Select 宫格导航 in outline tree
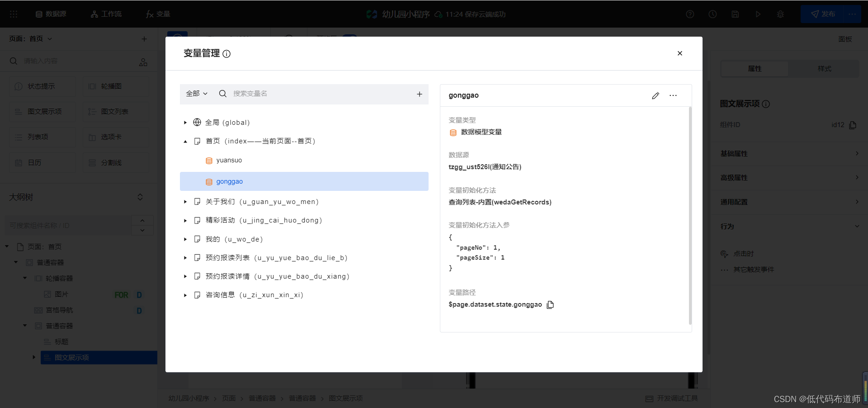The height and width of the screenshot is (408, 868). click(59, 310)
